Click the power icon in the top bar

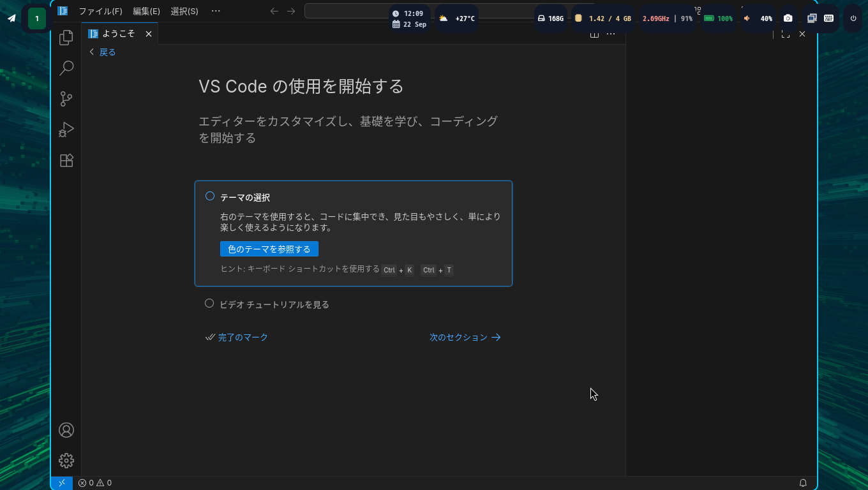(853, 19)
